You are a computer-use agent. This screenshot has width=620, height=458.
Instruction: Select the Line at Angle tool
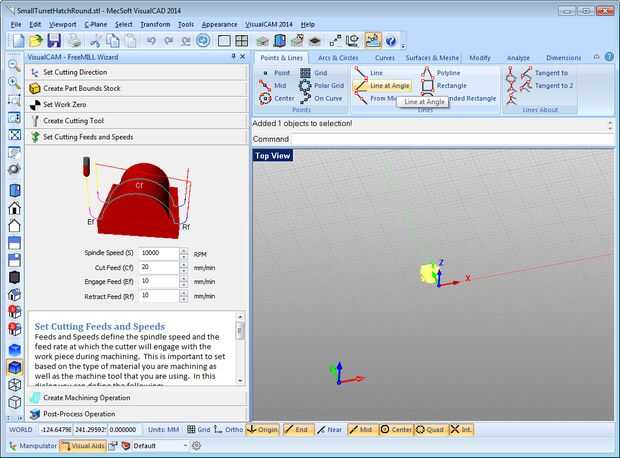(382, 85)
